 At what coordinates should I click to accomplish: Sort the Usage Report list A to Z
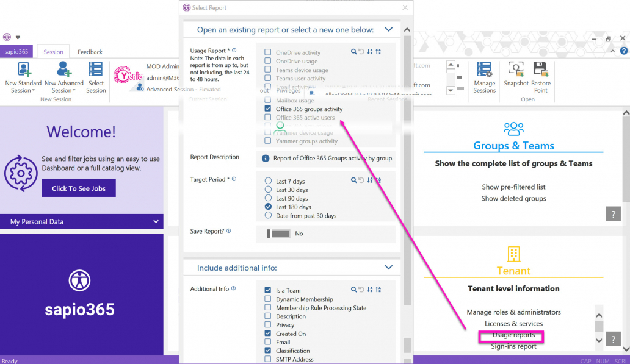point(370,51)
